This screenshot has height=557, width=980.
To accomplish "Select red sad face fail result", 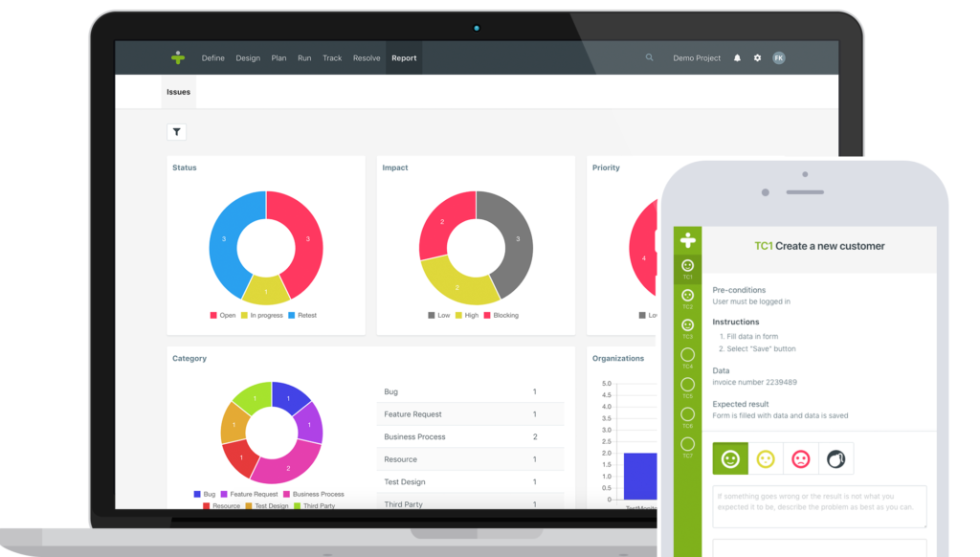I will coord(800,459).
